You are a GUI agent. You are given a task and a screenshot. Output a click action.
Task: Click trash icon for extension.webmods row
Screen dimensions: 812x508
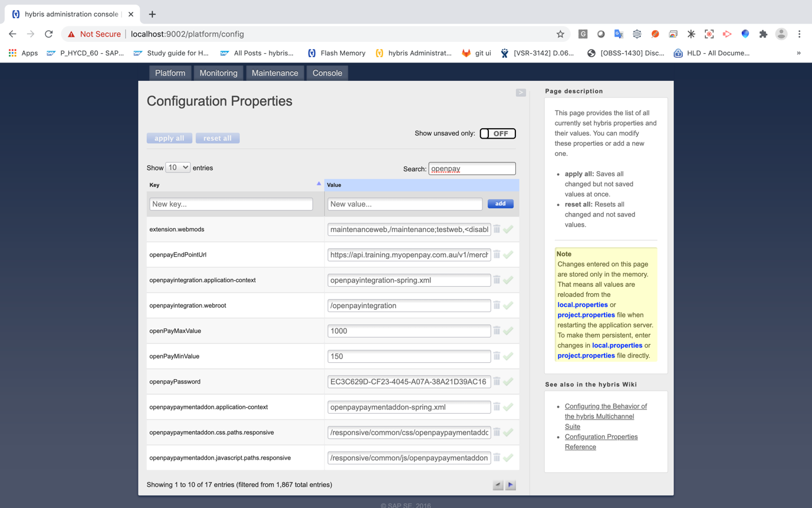click(497, 229)
